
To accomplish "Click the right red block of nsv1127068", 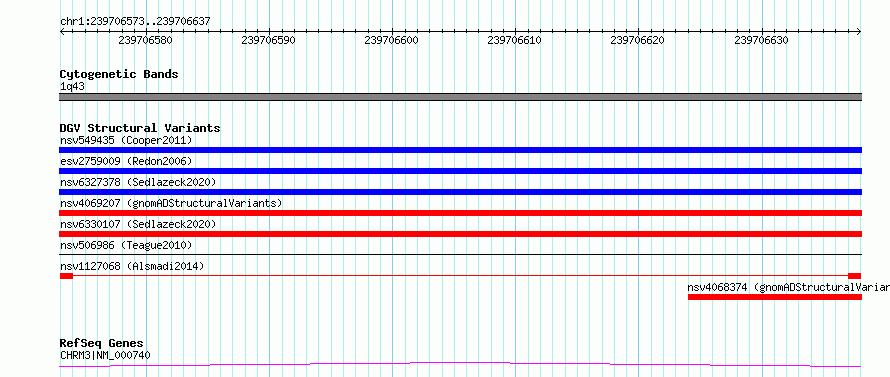I will coord(855,276).
